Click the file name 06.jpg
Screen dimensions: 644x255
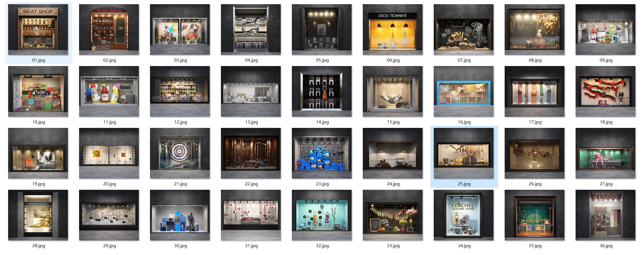tap(393, 60)
